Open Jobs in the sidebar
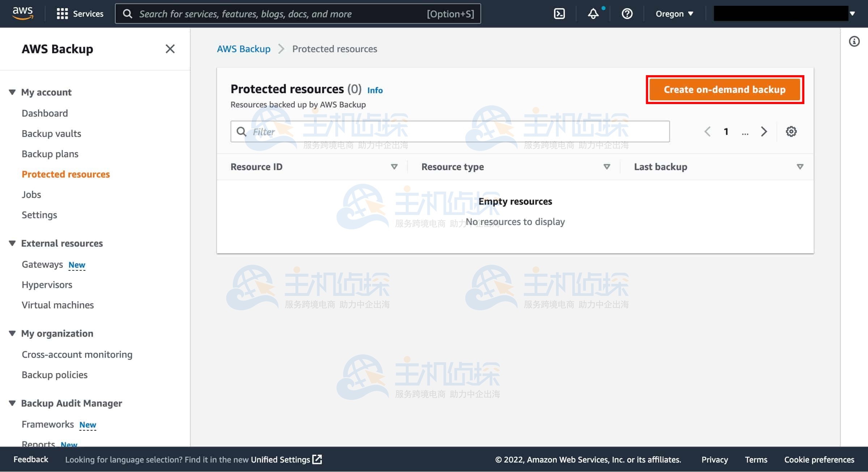Image resolution: width=868 pixels, height=472 pixels. (31, 194)
